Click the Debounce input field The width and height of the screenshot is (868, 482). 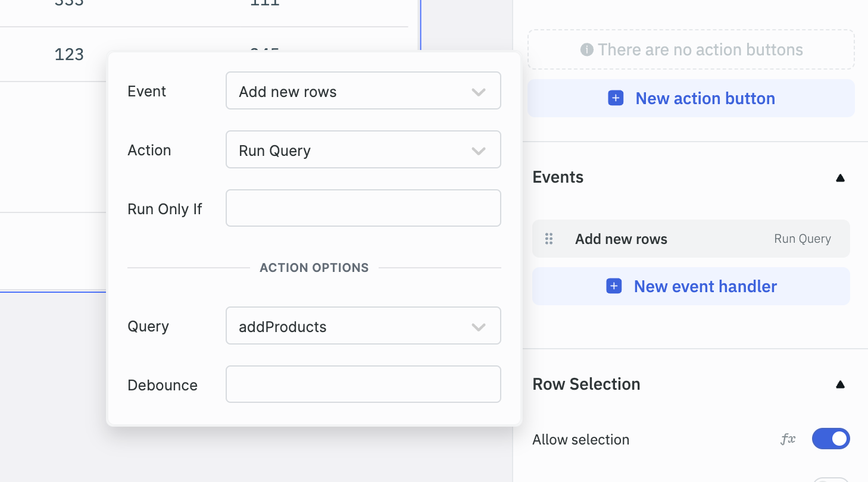click(363, 384)
